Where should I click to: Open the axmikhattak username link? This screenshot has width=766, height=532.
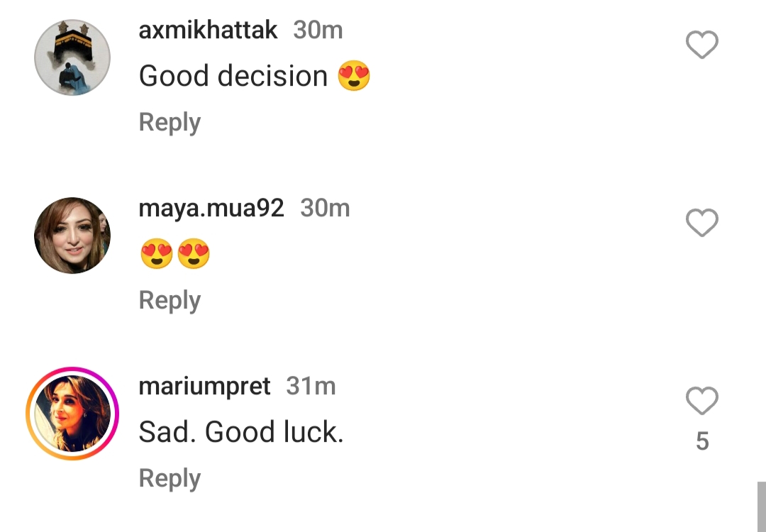click(x=208, y=31)
